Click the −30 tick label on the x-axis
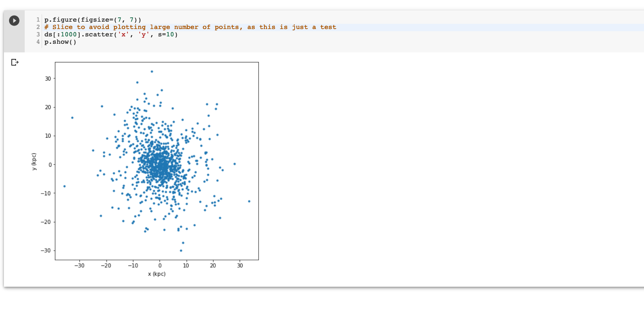The height and width of the screenshot is (314, 644). tap(80, 265)
